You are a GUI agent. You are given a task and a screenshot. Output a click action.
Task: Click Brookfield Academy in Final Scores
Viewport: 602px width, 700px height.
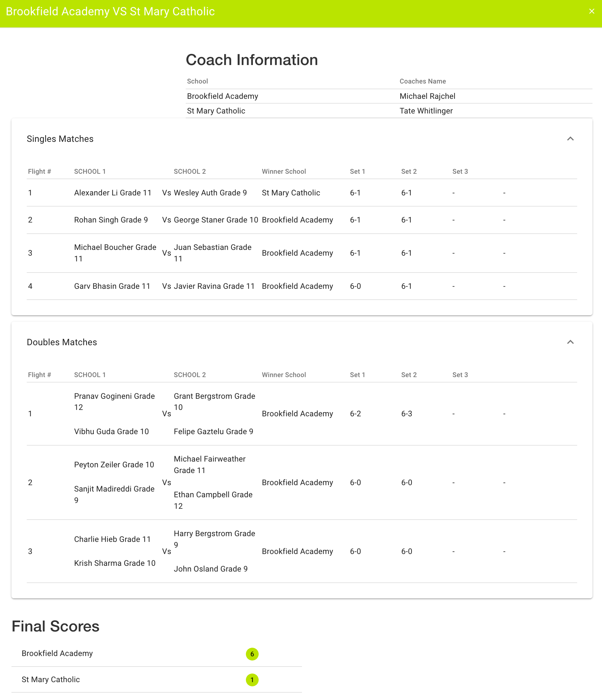(57, 653)
